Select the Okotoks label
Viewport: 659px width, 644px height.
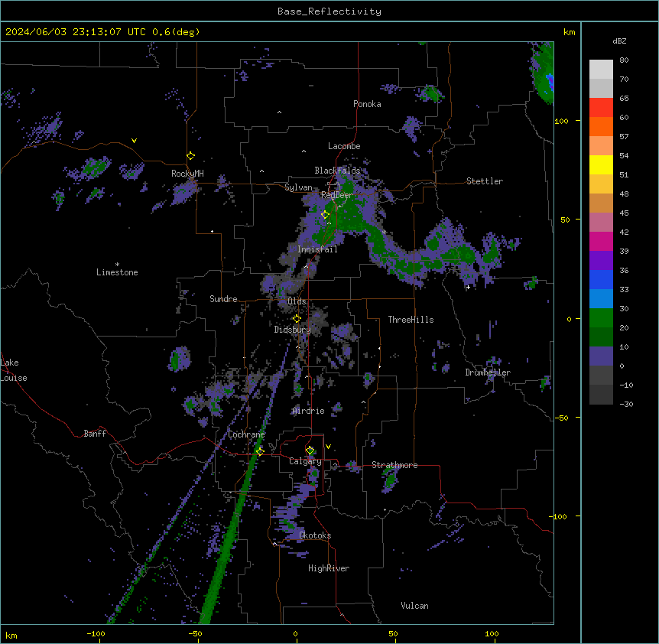315,535
